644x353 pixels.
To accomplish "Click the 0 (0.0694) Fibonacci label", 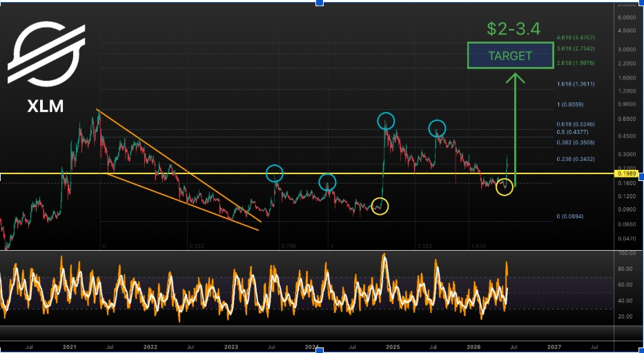I will 570,216.
